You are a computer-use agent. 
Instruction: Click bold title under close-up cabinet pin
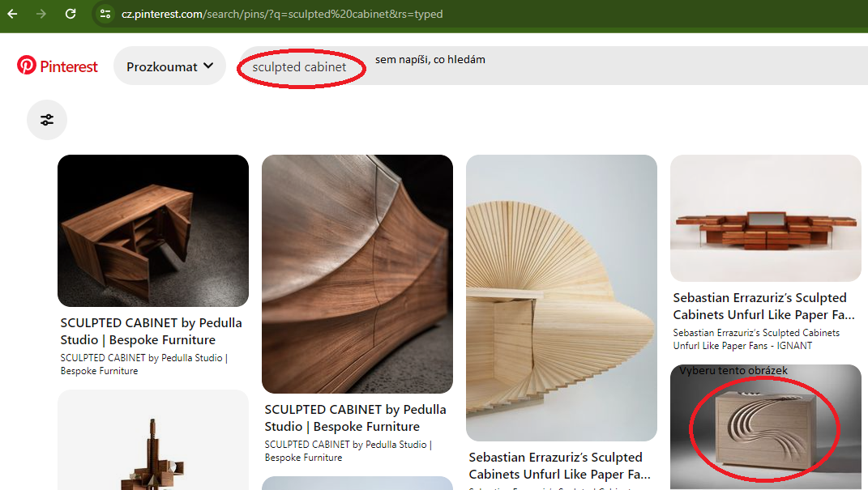coord(355,418)
